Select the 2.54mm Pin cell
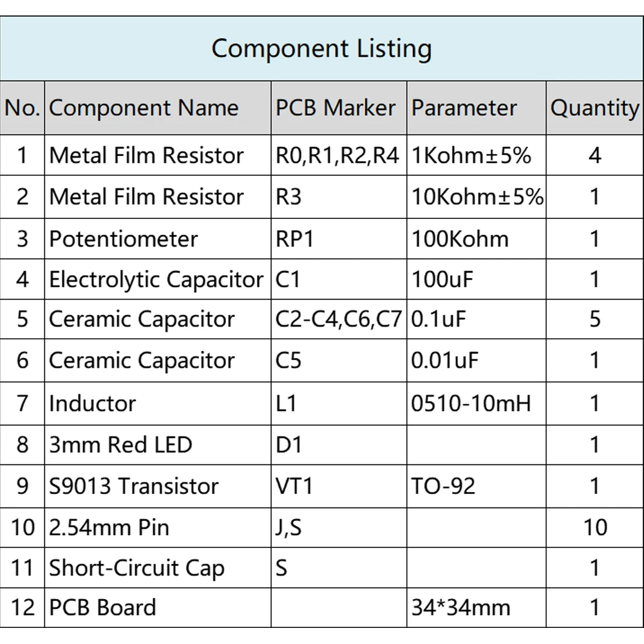The image size is (644, 644). coord(158,528)
